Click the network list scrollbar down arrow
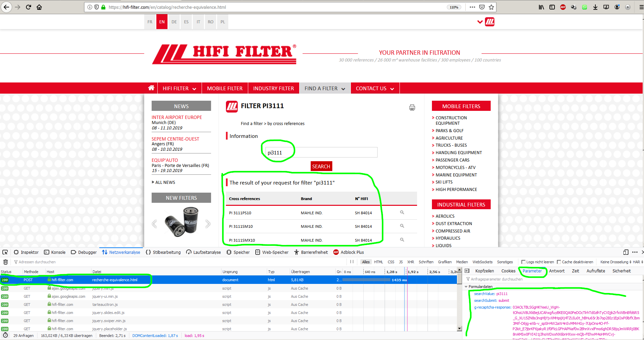The width and height of the screenshot is (644, 340). pos(459,329)
